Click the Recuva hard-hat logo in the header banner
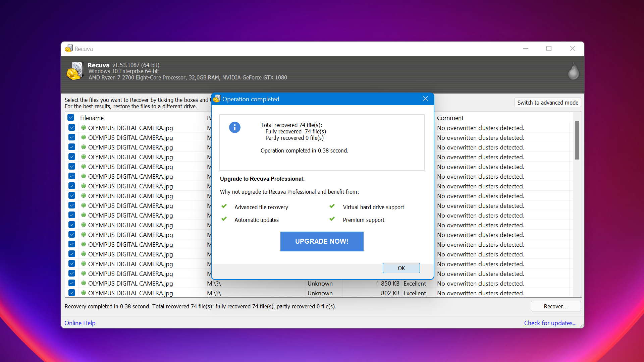 click(75, 71)
